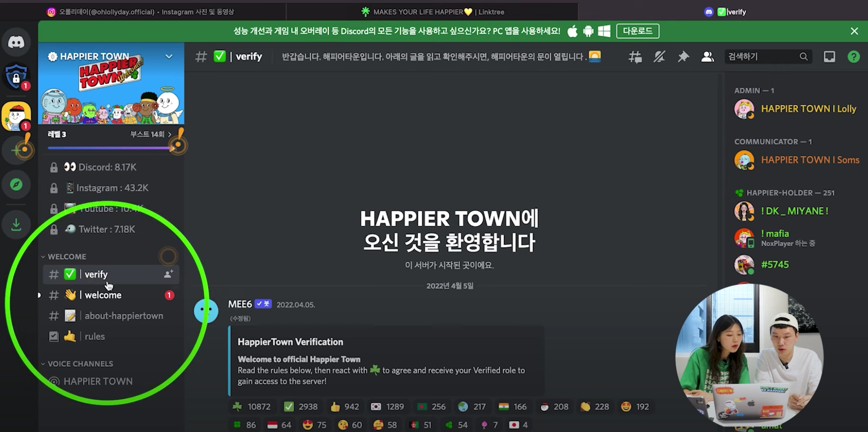The height and width of the screenshot is (432, 868).
Task: Click the #5745 member avatar
Action: [x=744, y=265]
